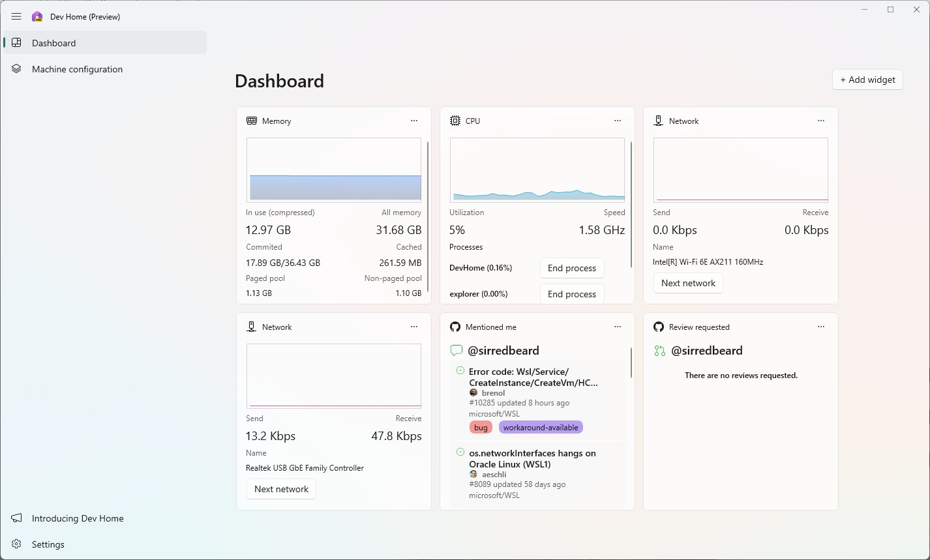Open the Wsl/Service error code issue
Viewport: 930px width, 560px height.
click(534, 377)
